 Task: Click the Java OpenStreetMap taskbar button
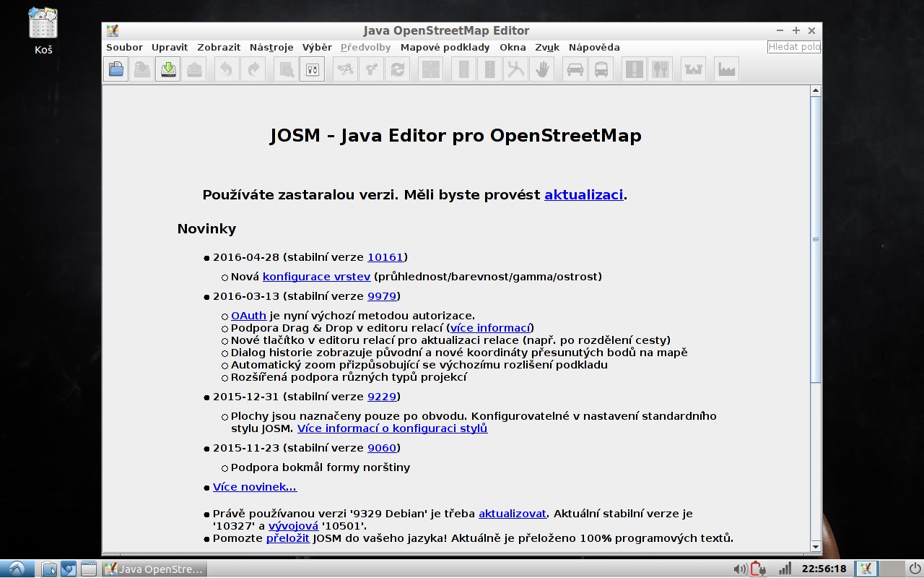154,569
